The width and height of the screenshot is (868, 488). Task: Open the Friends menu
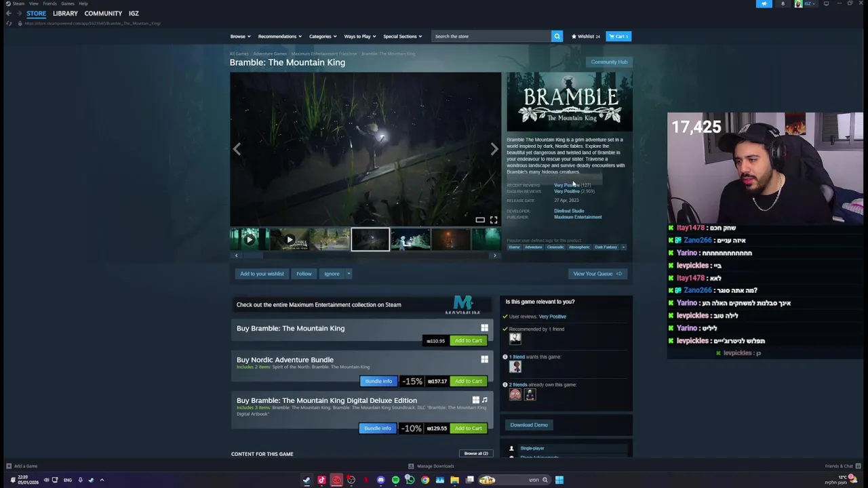coord(50,3)
